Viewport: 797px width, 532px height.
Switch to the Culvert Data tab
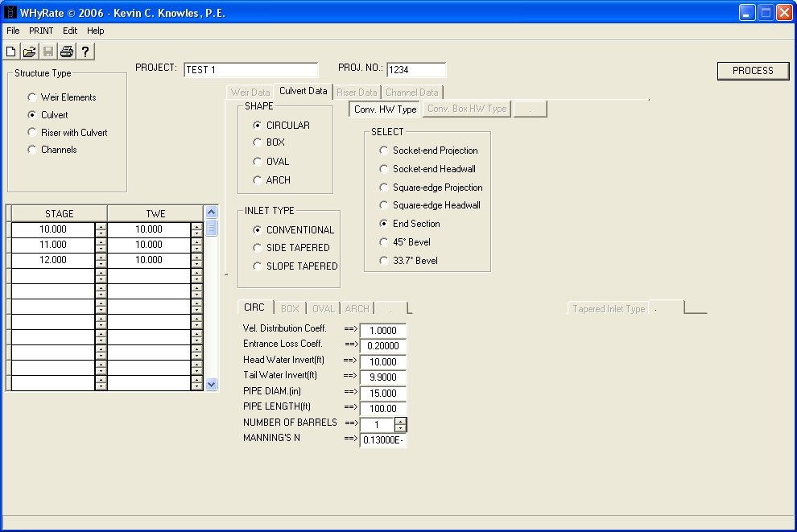click(303, 91)
